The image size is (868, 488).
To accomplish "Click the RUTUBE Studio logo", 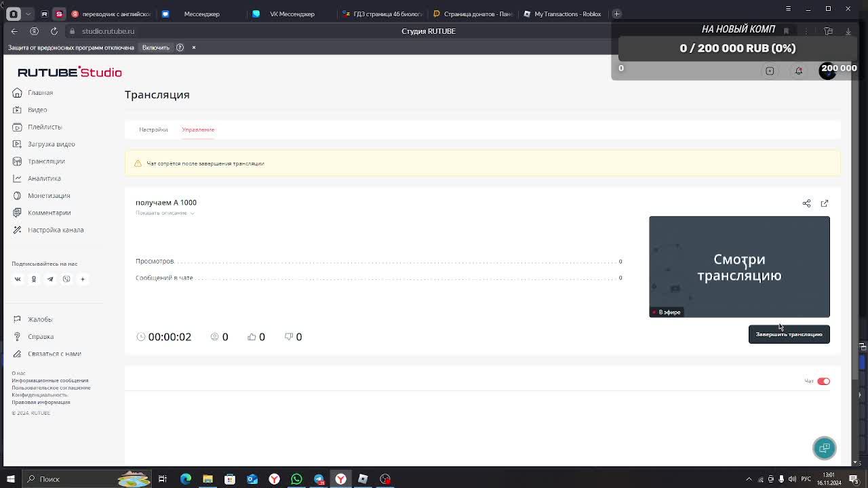I will pos(70,72).
